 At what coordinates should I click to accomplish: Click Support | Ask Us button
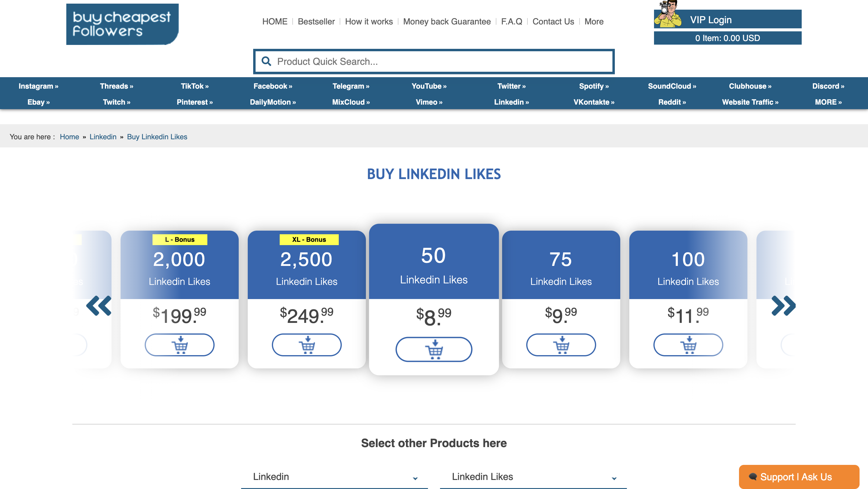(799, 477)
